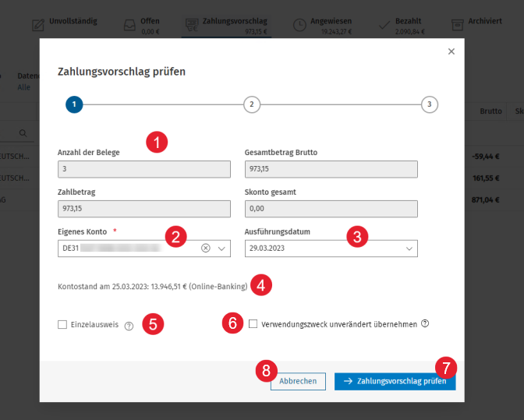Open the Bezahlt tab
Screen dimensions: 524x420
(x=402, y=26)
